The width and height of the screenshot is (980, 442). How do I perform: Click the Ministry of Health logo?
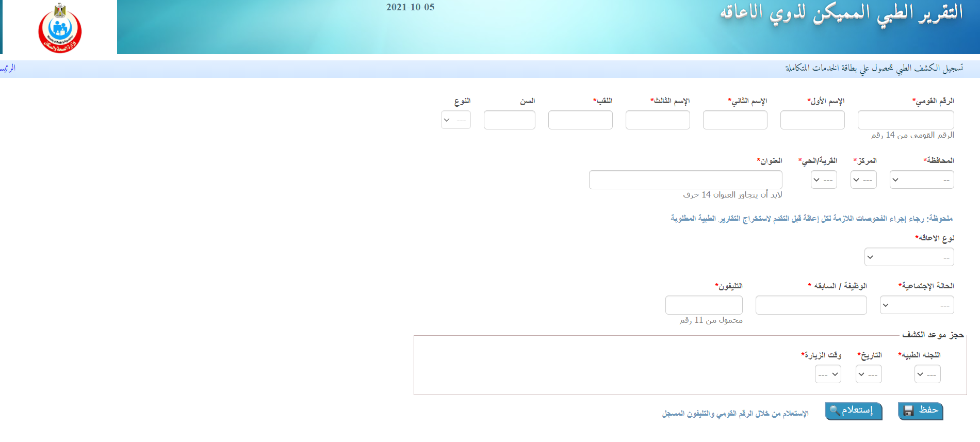(60, 28)
